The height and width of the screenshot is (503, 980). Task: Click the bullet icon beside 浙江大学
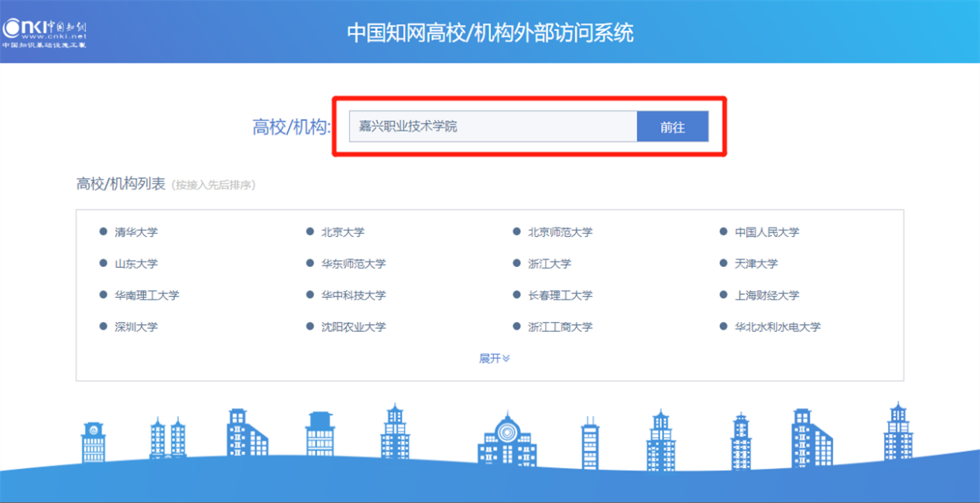516,263
